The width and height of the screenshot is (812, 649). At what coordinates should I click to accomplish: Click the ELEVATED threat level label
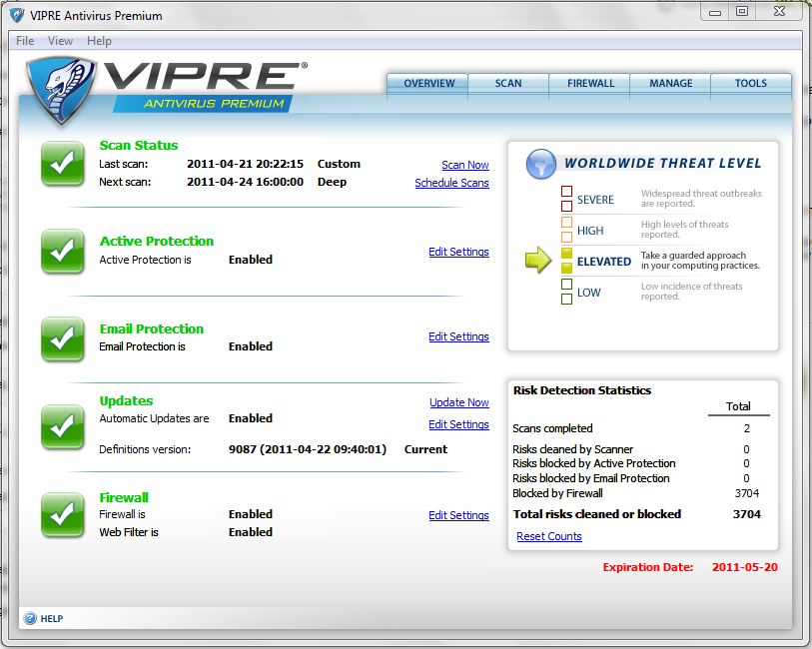(604, 262)
